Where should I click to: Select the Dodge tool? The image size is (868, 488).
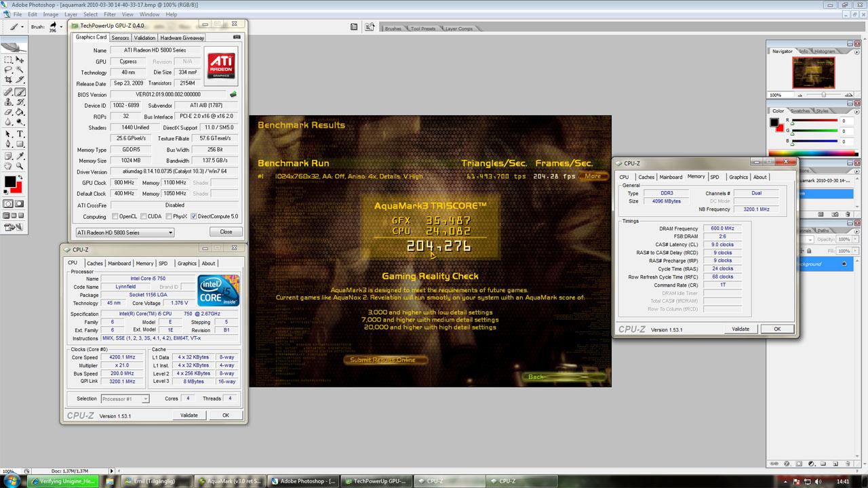click(x=20, y=121)
